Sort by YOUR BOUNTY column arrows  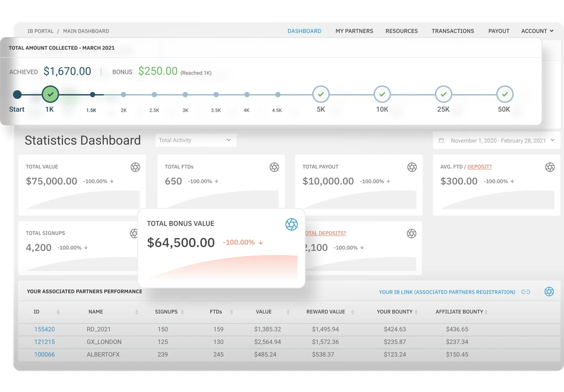click(x=416, y=312)
